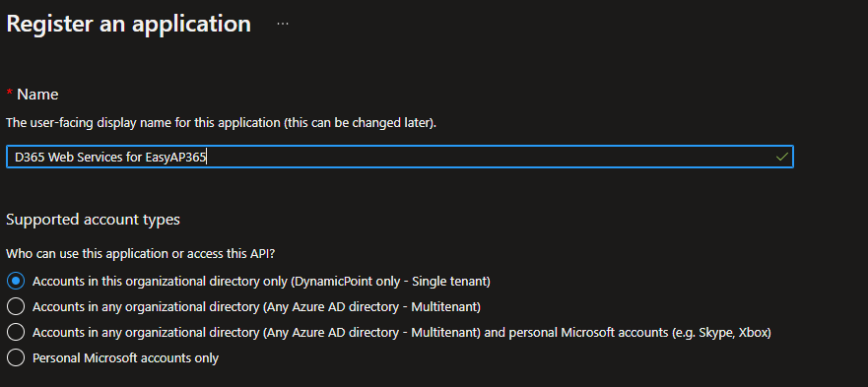Click the green validation checkmark in Name field

click(x=781, y=158)
